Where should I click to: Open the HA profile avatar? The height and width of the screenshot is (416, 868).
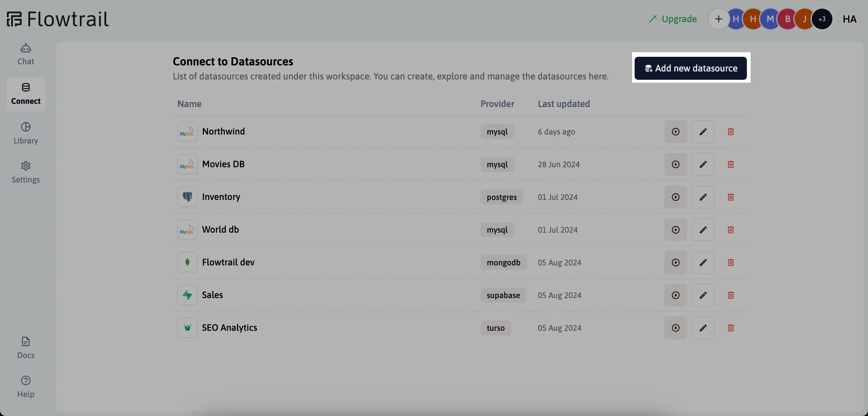(849, 19)
